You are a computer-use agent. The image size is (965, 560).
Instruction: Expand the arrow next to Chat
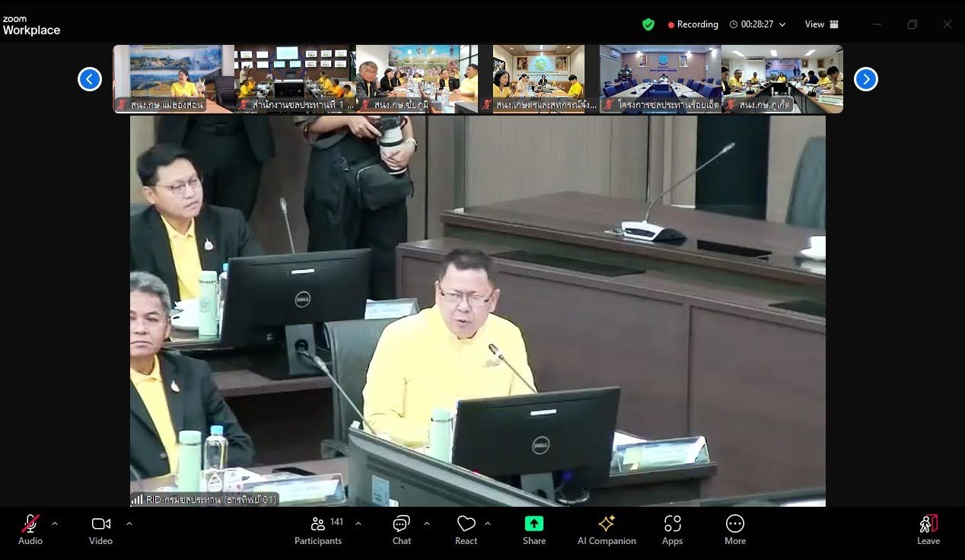426,523
